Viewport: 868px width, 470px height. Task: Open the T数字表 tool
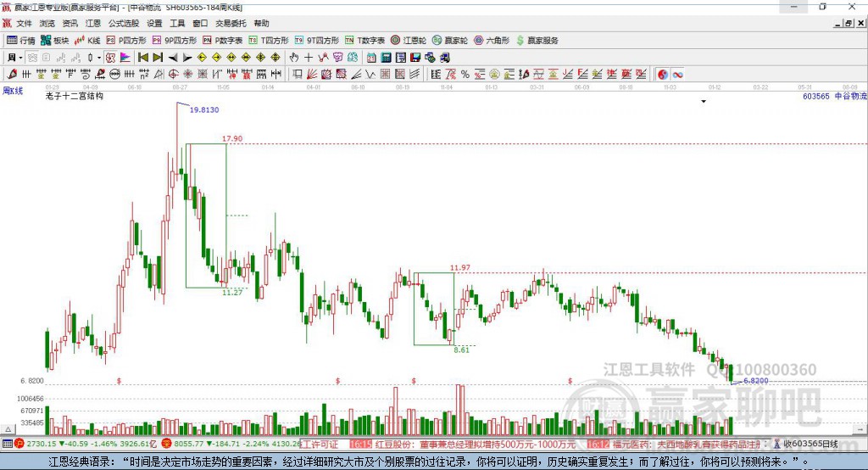click(x=364, y=41)
